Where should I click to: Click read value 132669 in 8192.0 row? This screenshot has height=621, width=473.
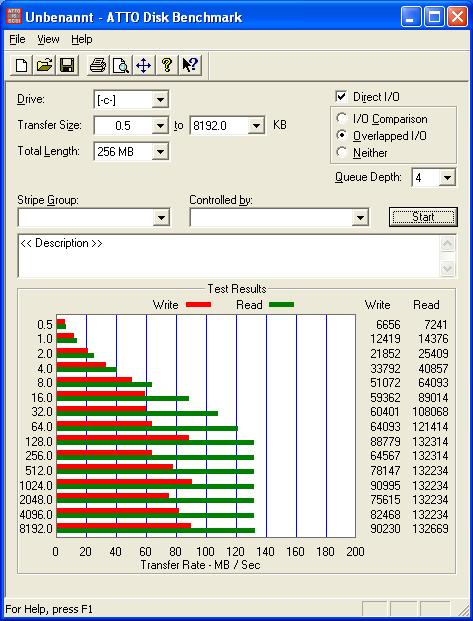click(430, 529)
